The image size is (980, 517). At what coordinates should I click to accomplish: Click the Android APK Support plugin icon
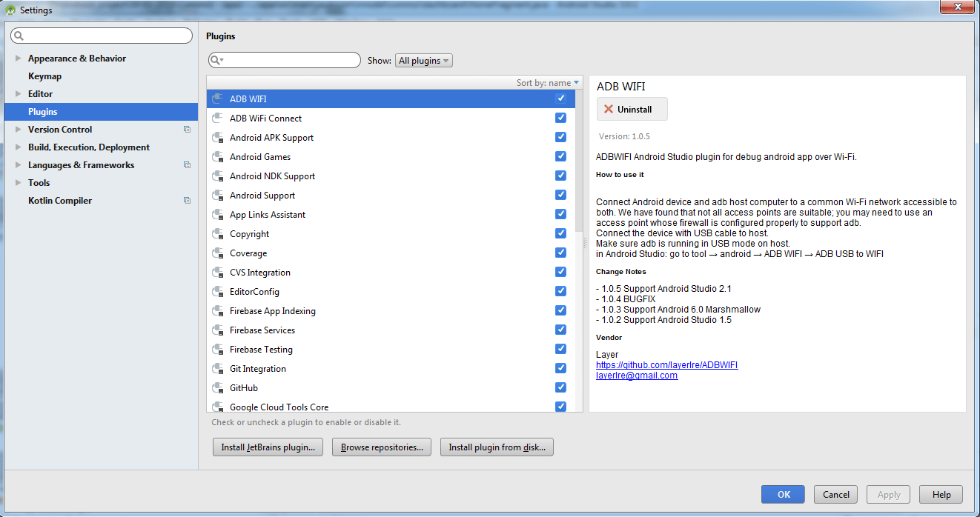(x=217, y=137)
